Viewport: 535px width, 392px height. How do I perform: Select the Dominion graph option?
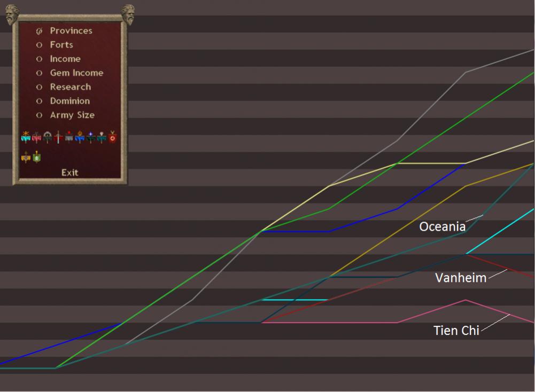39,101
